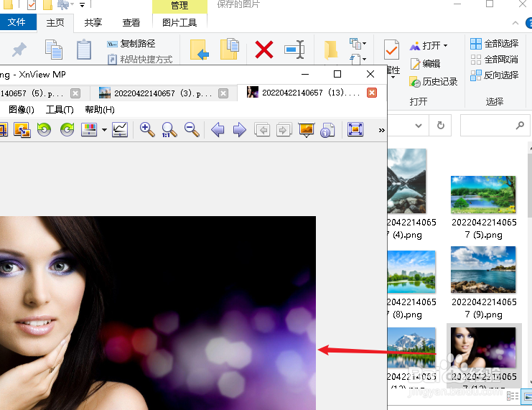Viewport: 532px width, 410px height.
Task: Go to next image with right arrow
Action: pyautogui.click(x=240, y=130)
